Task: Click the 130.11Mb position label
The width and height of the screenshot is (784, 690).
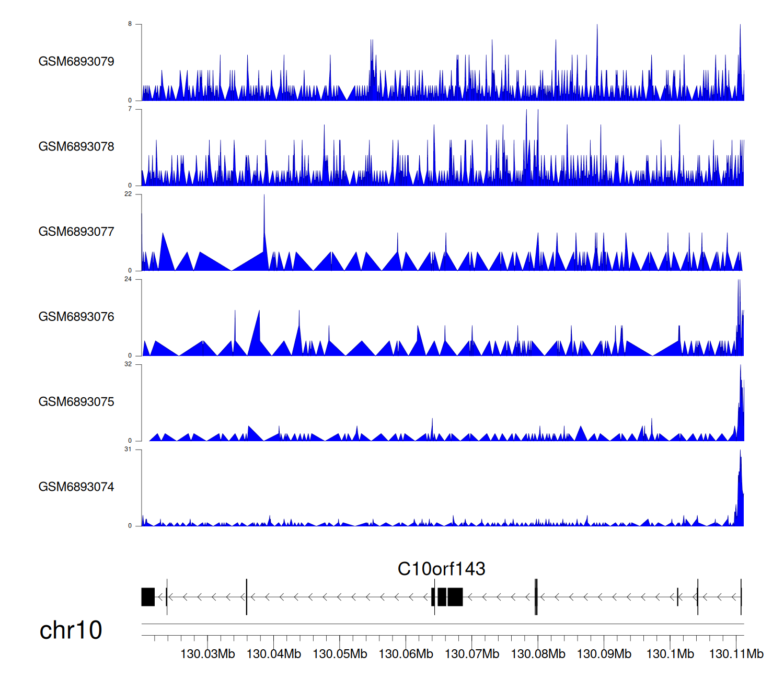Action: (x=736, y=654)
